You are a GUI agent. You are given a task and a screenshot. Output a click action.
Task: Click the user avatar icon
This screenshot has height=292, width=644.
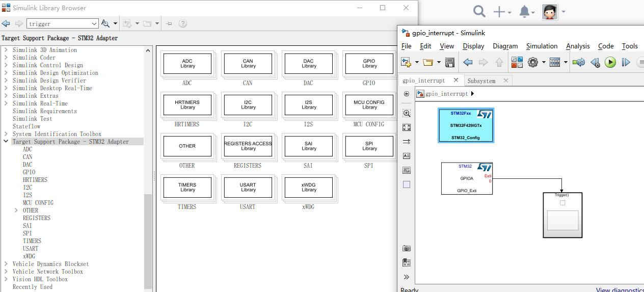point(550,12)
